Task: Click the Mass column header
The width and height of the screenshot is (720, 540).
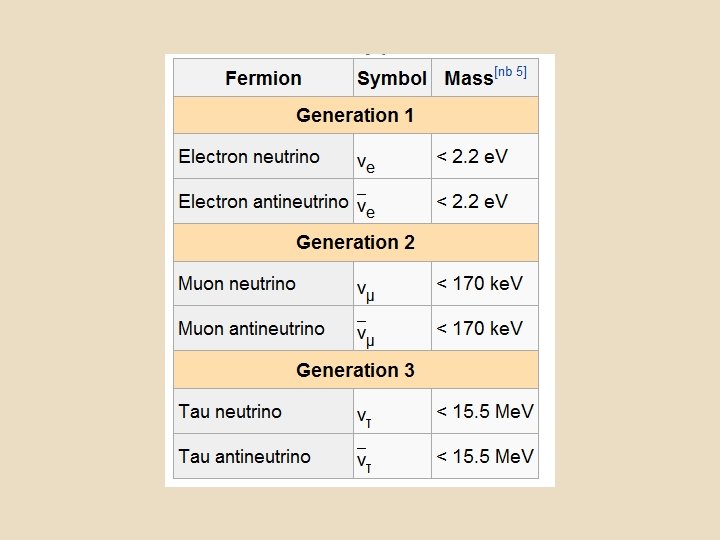Action: (x=469, y=78)
